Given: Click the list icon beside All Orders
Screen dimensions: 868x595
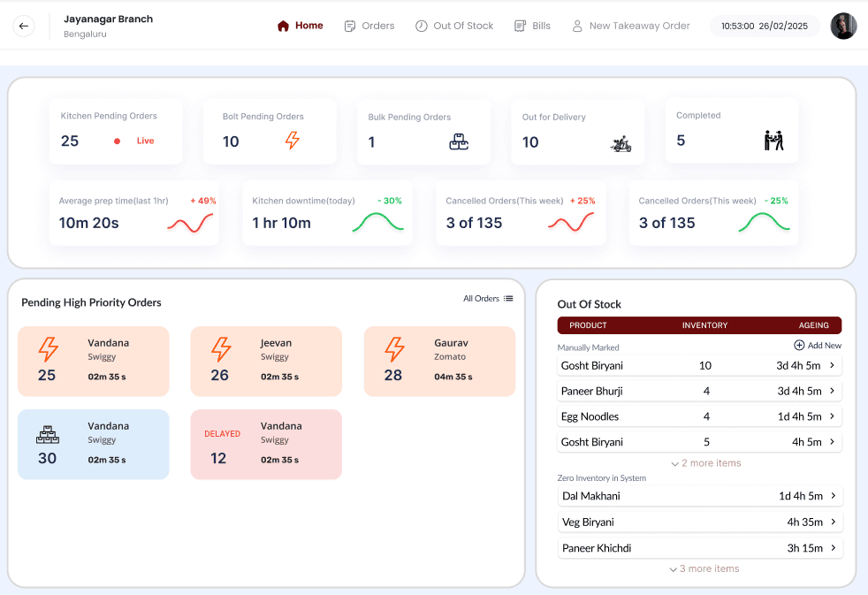Looking at the screenshot, I should click(x=508, y=299).
